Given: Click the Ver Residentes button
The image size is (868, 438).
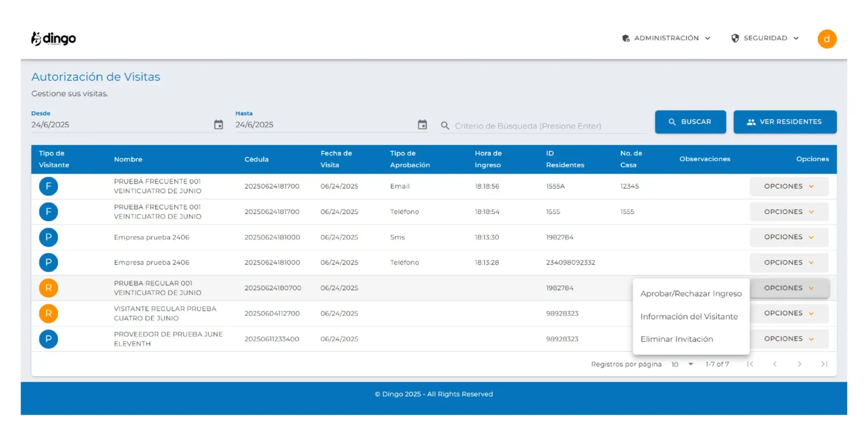Looking at the screenshot, I should 785,122.
